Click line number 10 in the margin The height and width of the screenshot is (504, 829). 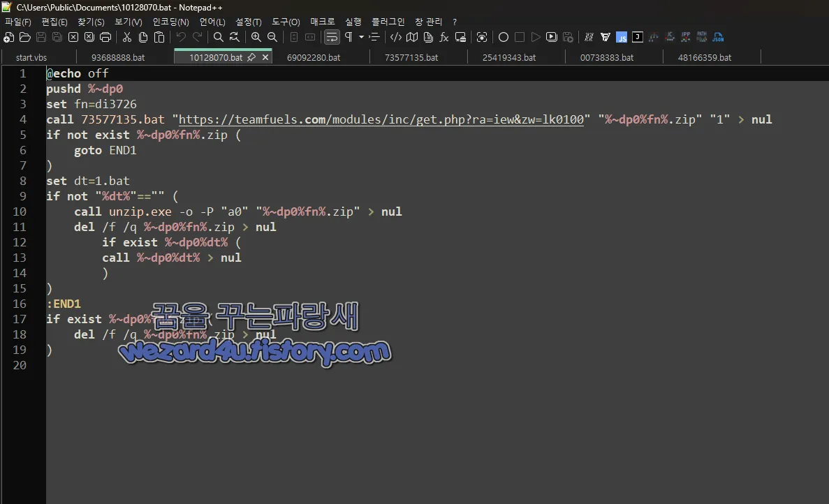point(19,212)
